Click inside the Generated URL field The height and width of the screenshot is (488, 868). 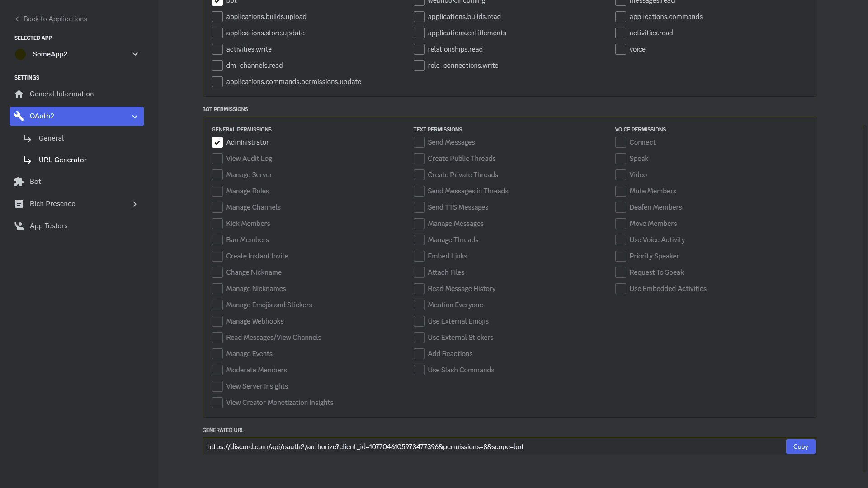click(x=452, y=446)
